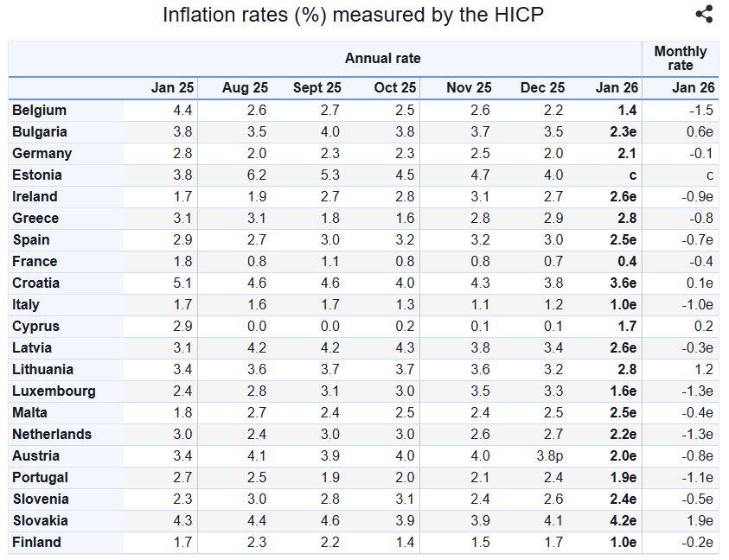Click the Netherlands row label
Image resolution: width=729 pixels, height=560 pixels.
pos(52,435)
